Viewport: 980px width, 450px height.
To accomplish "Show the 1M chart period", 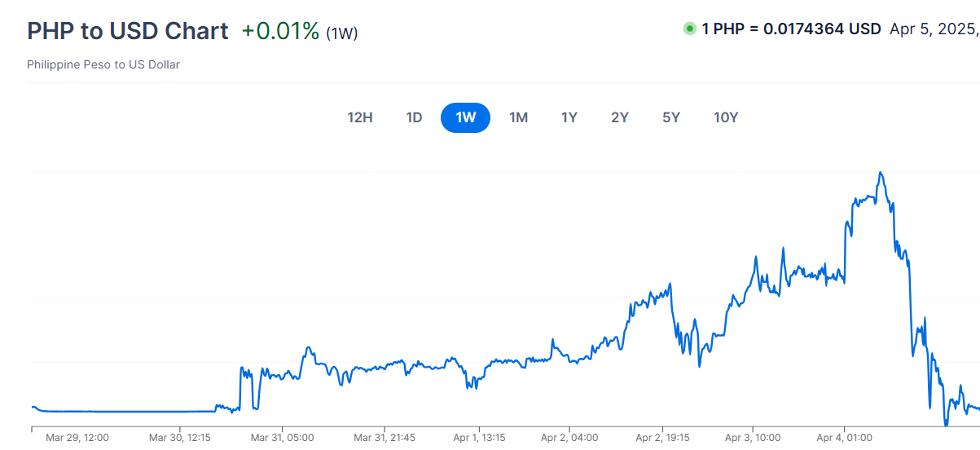I will [518, 117].
